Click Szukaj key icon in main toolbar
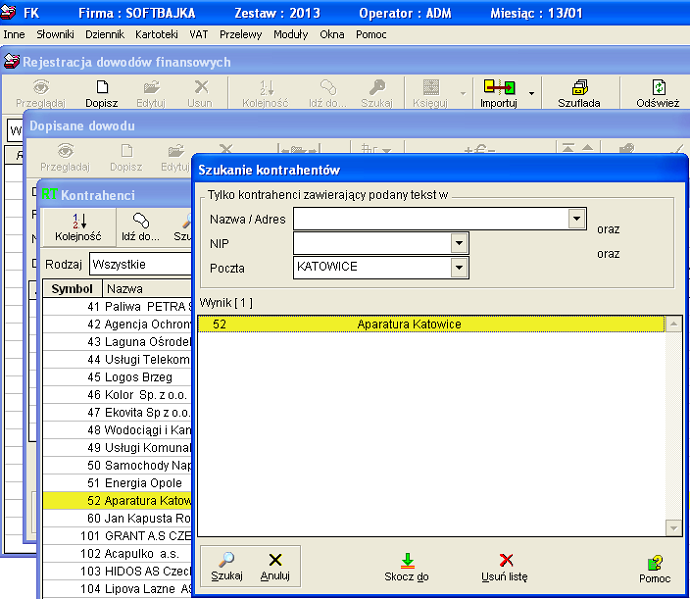The height and width of the screenshot is (599, 690). point(377,93)
